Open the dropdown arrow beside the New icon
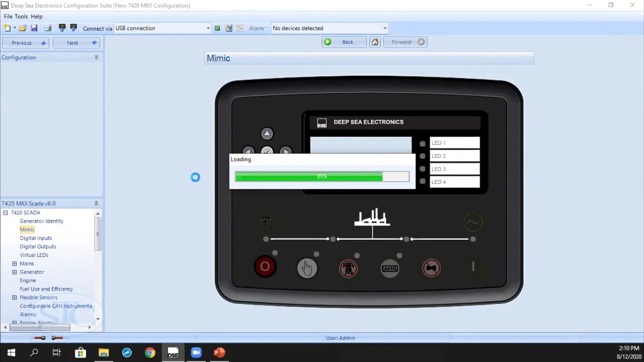Screen dimensions: 644x362 (x=15, y=28)
